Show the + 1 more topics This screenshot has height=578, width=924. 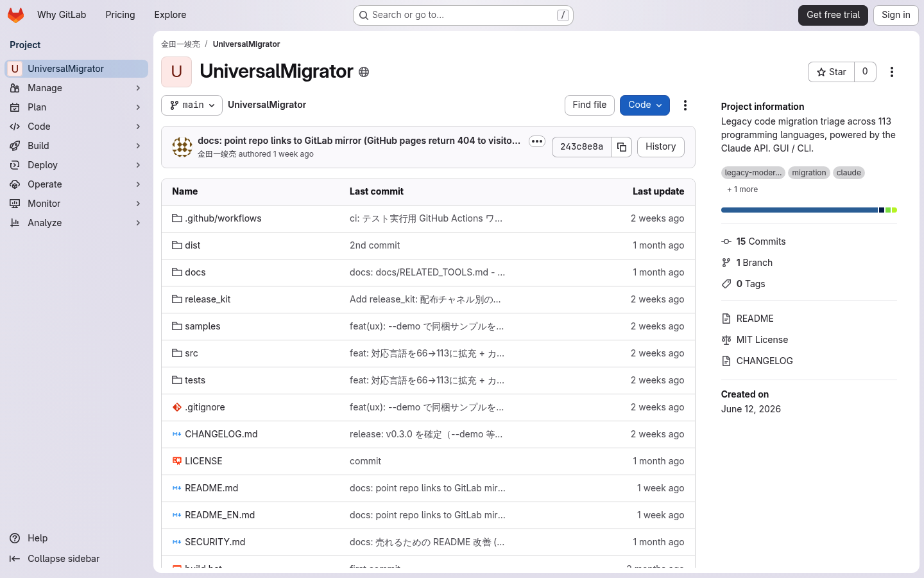pyautogui.click(x=742, y=189)
